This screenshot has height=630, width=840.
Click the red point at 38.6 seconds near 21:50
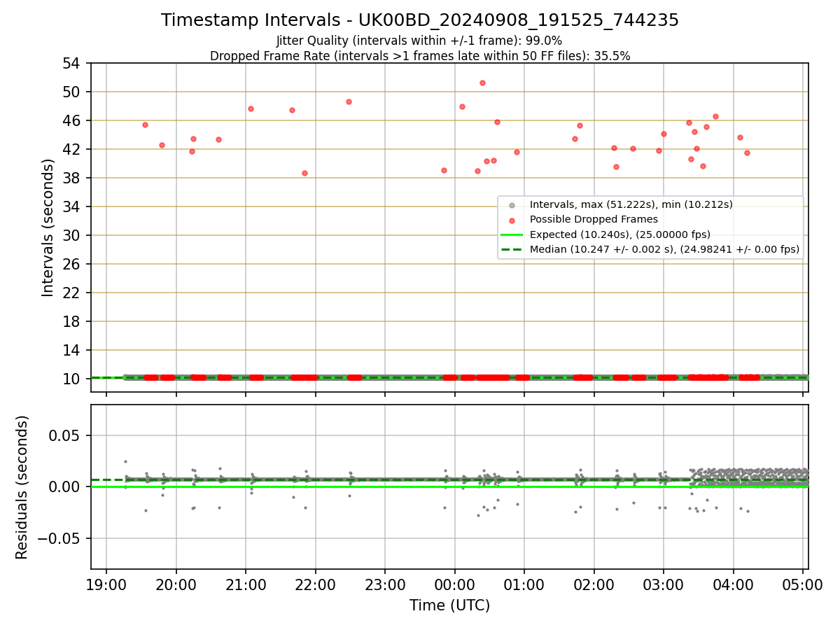click(304, 173)
